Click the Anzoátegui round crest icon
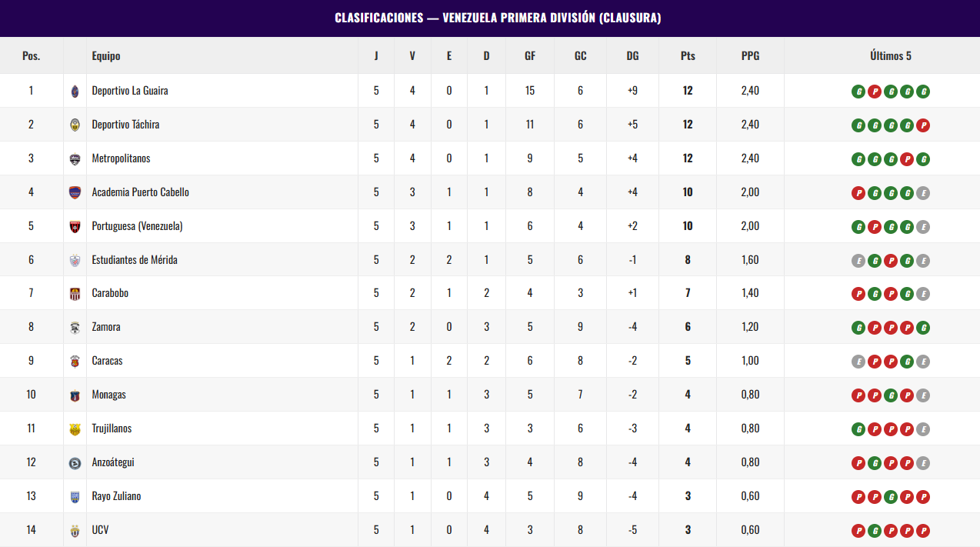980x547 pixels. 75,462
